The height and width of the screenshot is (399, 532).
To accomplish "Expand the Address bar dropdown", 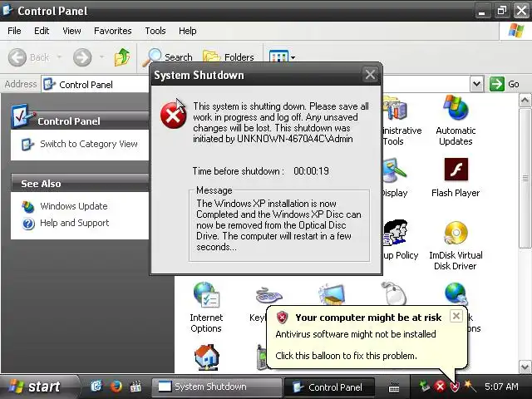I will tap(476, 84).
